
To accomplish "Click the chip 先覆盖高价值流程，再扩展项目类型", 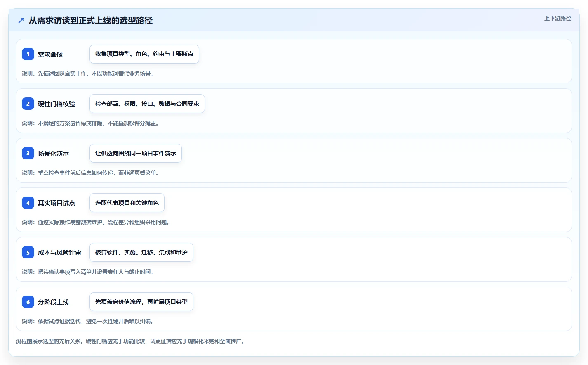I will point(141,302).
